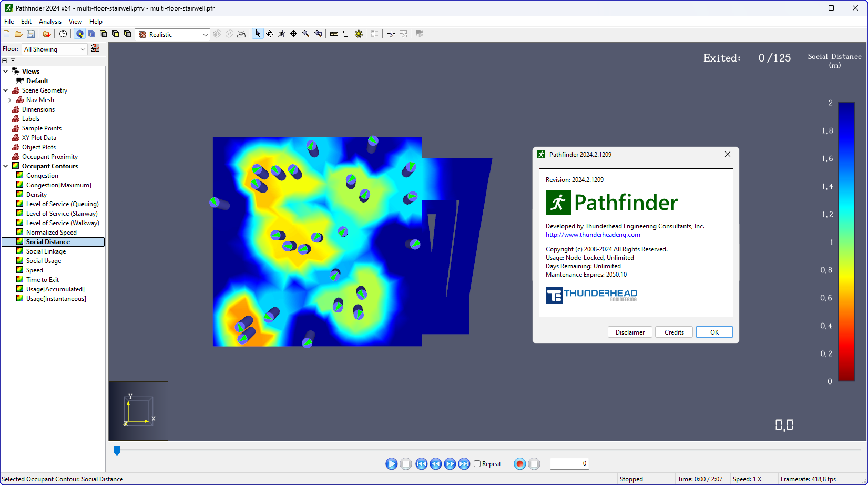Click the Add text label tool
Screen dimensions: 868x485
(x=346, y=34)
